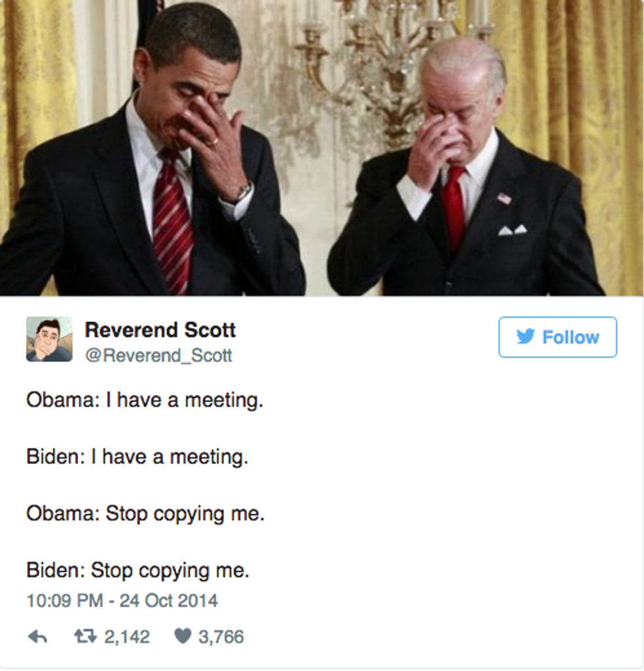Like the tweet with the heart icon

pyautogui.click(x=183, y=637)
